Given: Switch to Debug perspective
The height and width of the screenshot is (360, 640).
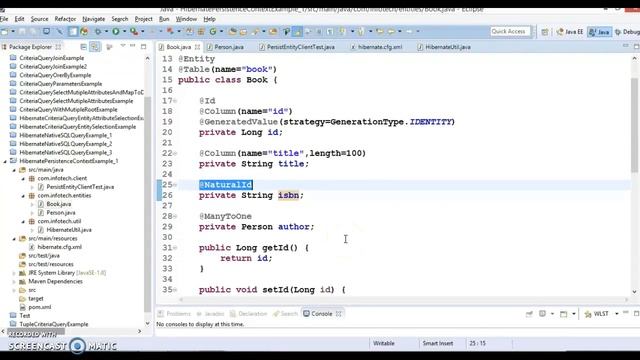Looking at the screenshot, I should 627,31.
